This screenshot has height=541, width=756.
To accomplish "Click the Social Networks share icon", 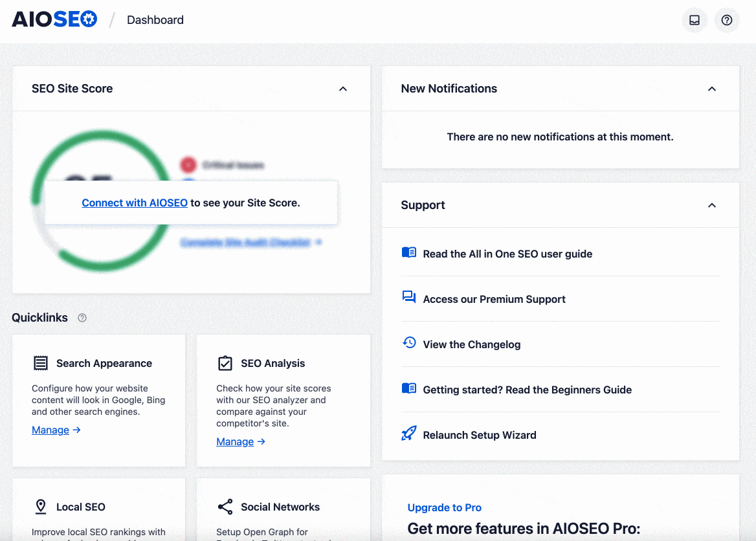I will [225, 507].
